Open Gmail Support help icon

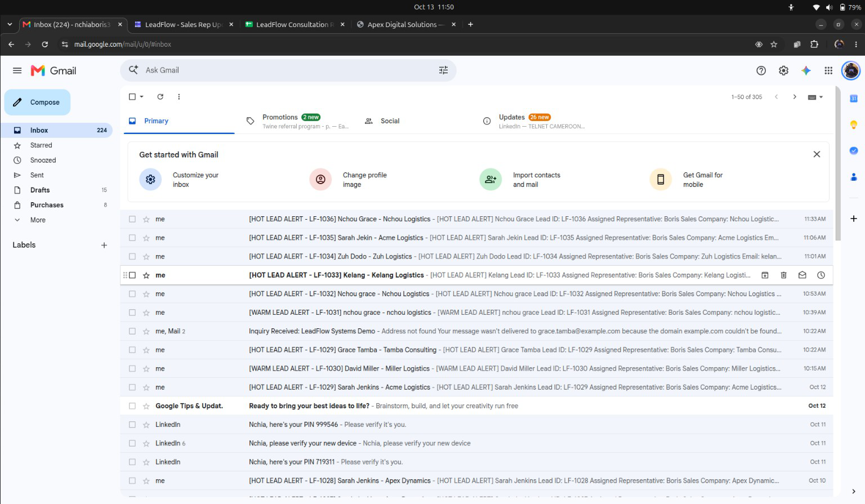761,70
